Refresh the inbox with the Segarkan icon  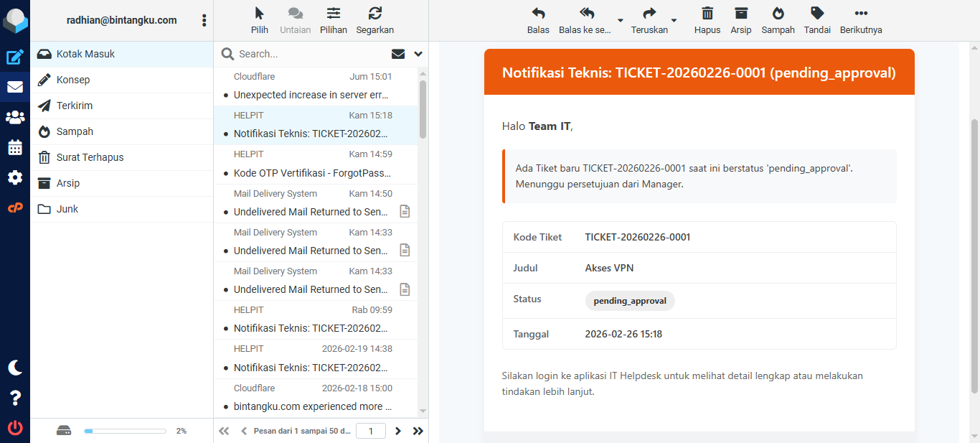point(374,19)
